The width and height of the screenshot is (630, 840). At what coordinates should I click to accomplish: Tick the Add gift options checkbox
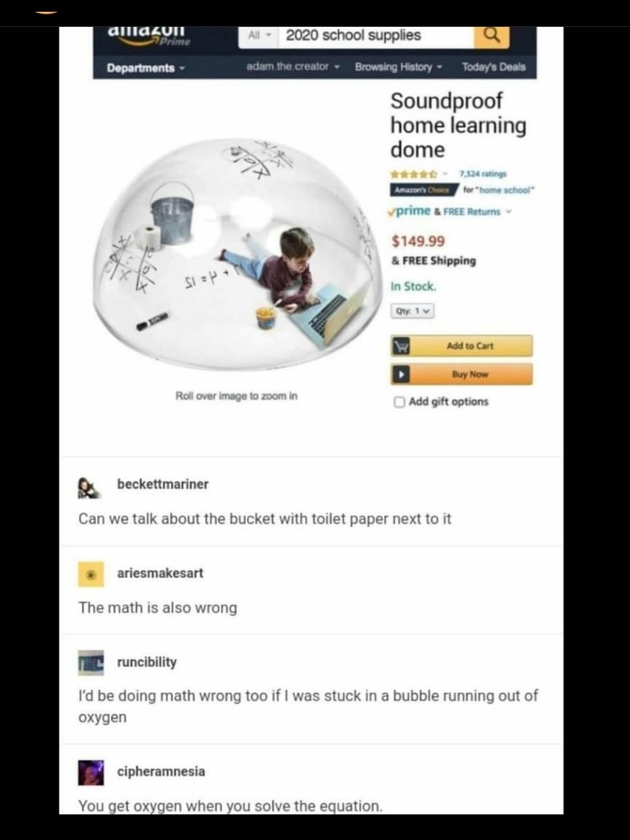point(399,402)
